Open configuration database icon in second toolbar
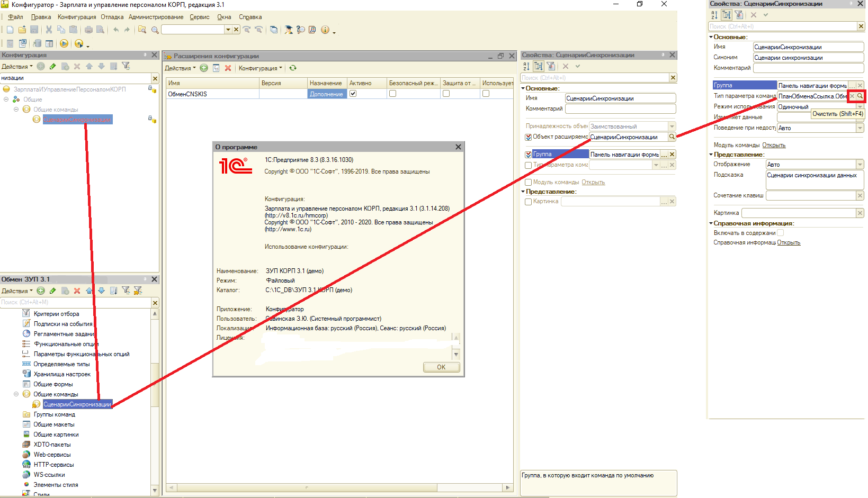The image size is (868, 498). [x=37, y=43]
